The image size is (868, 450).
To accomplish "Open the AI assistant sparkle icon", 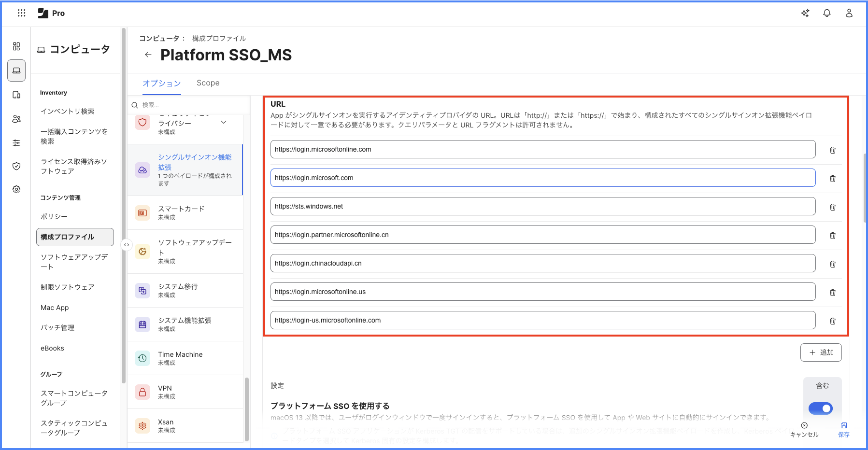I will (x=805, y=13).
